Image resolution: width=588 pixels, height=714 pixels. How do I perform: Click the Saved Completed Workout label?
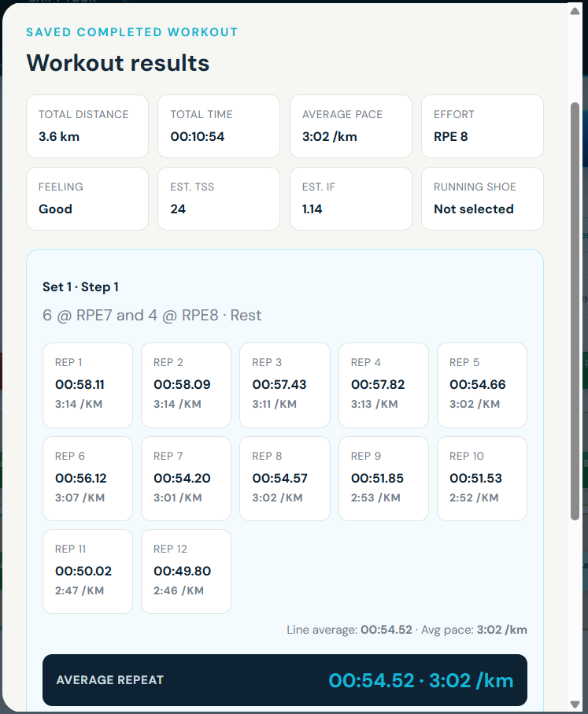(x=131, y=32)
